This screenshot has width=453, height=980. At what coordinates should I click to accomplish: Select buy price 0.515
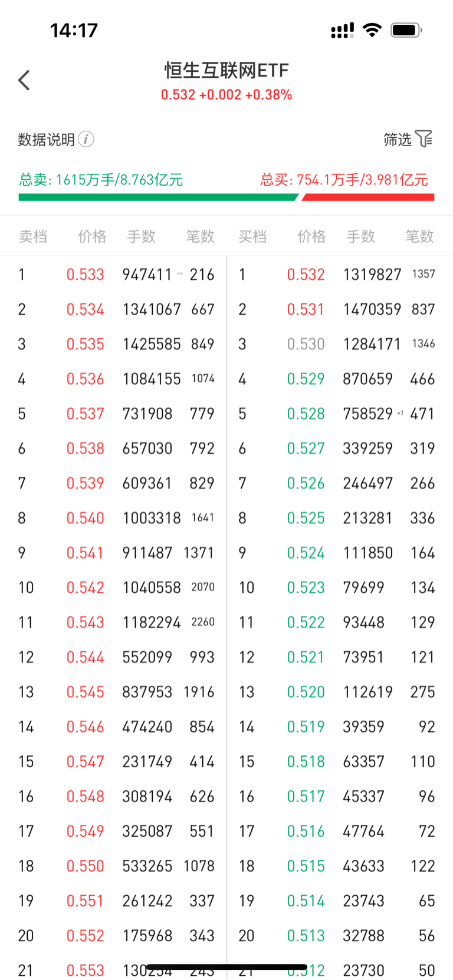[x=306, y=866]
